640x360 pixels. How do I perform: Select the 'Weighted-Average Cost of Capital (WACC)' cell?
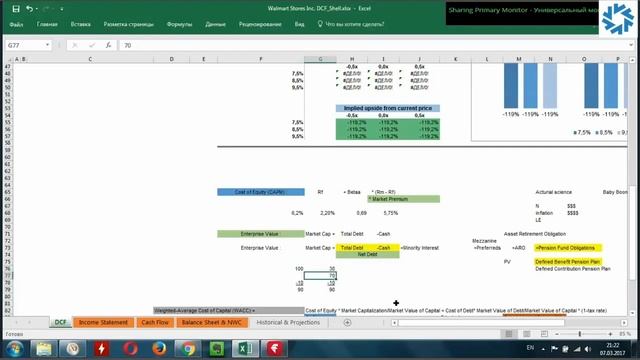(229, 311)
